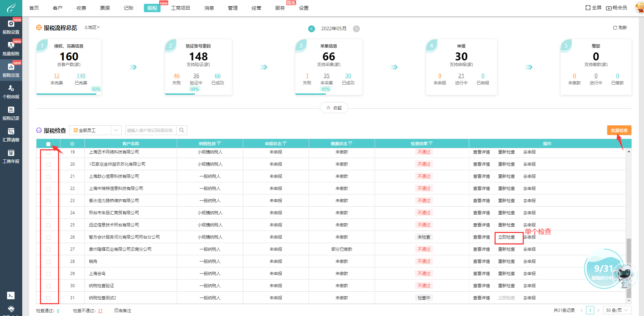Check the checkbox for row 31
The width and height of the screenshot is (644, 316).
click(x=48, y=298)
